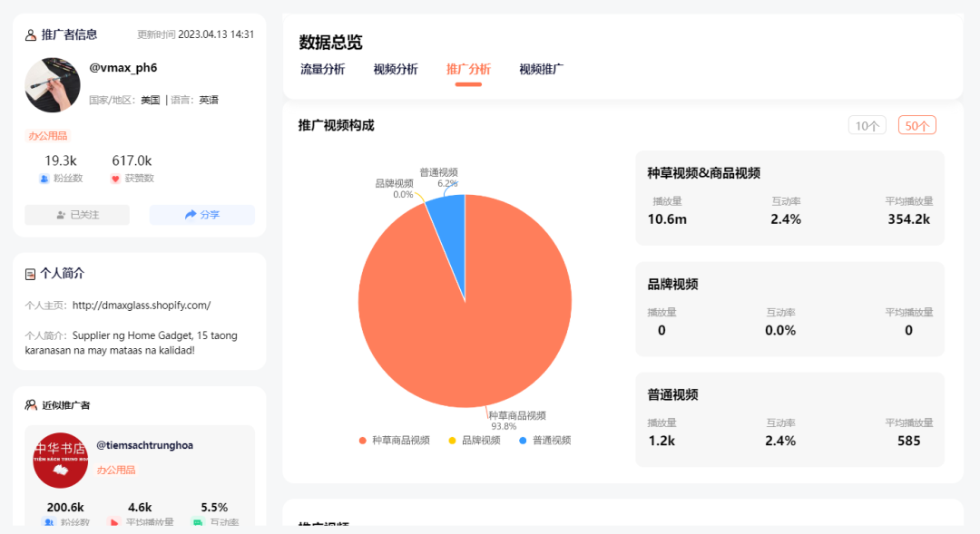
Task: Open the dmaxglass.shopify.com homepage link
Action: [x=142, y=306]
